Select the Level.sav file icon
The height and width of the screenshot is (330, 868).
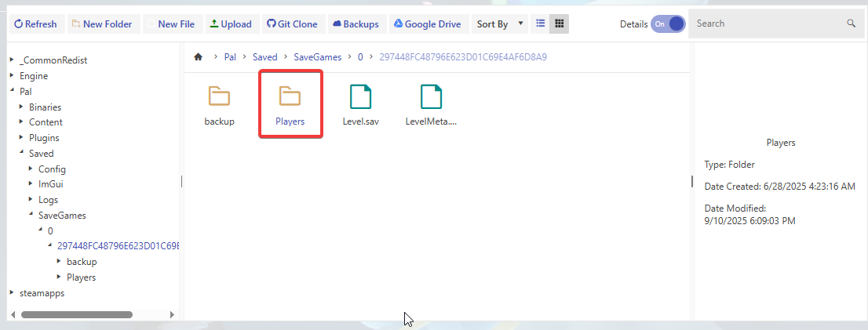pos(360,97)
